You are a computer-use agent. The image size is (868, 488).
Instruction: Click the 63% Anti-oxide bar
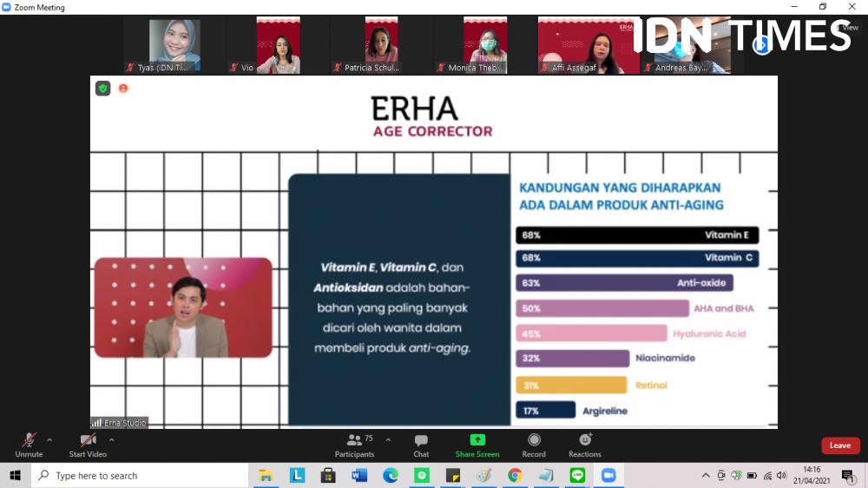[x=624, y=282]
